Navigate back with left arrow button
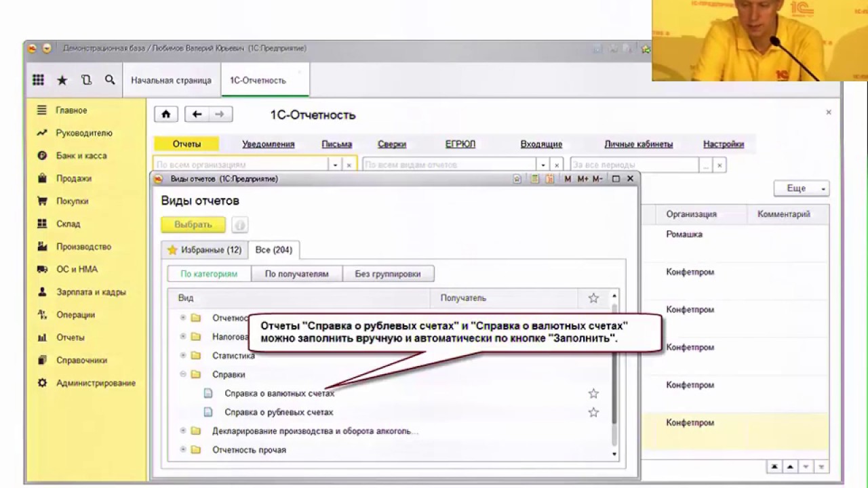The width and height of the screenshot is (868, 488). click(197, 115)
